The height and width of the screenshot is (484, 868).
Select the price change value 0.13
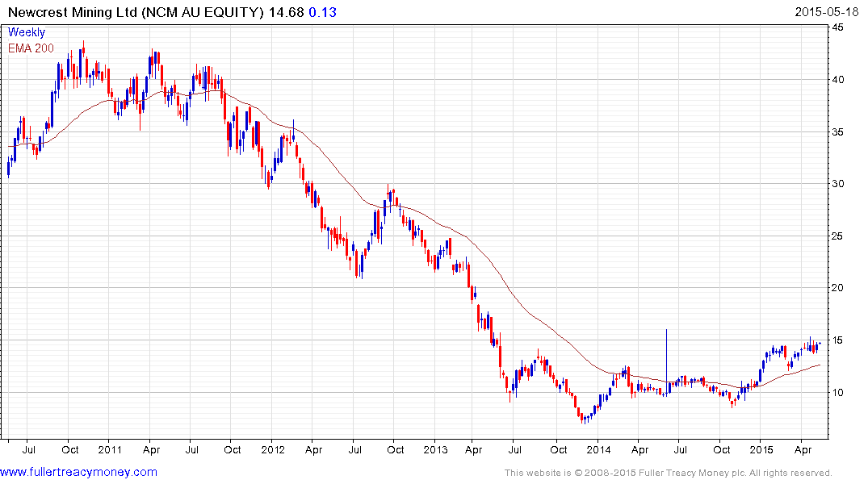[x=323, y=12]
